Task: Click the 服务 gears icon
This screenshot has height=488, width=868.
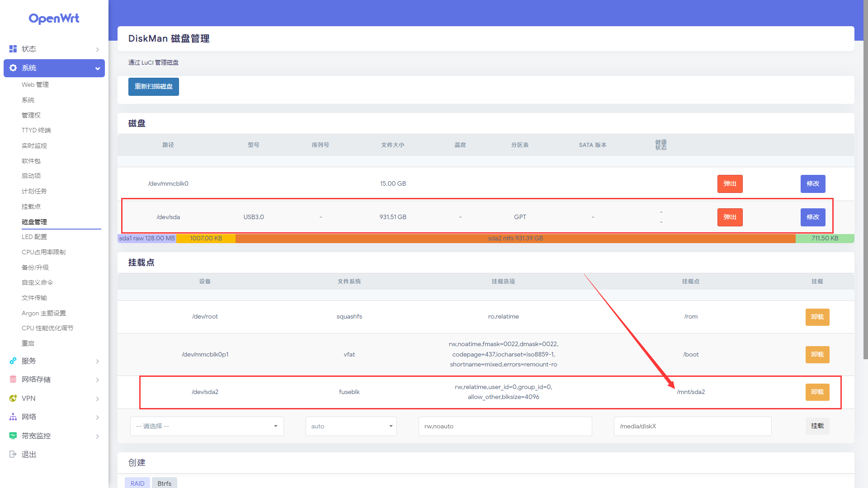Action: coord(13,361)
